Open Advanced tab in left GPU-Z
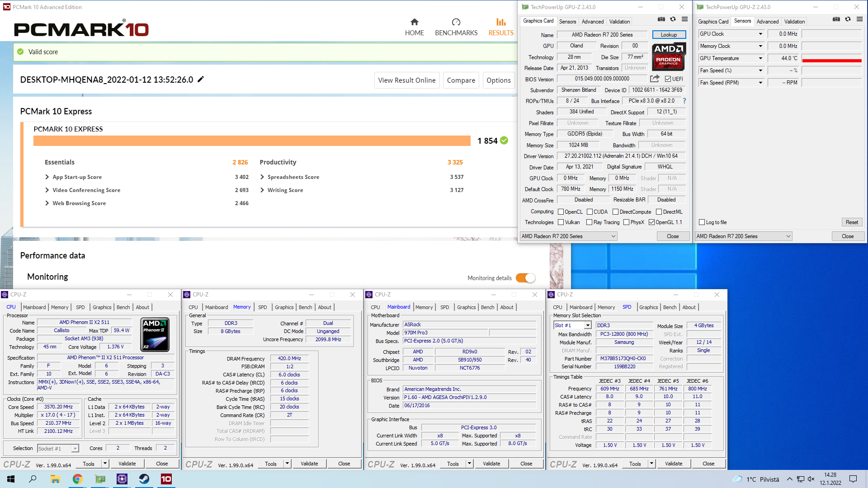Viewport: 868px width, 488px height. click(x=592, y=21)
